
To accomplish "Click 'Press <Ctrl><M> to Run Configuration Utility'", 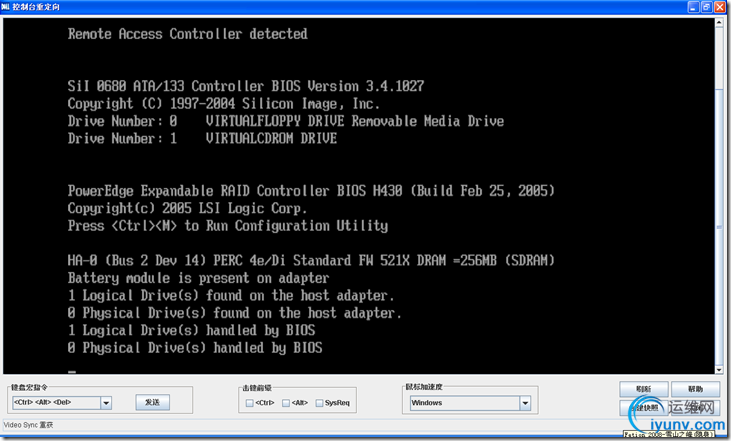I will (228, 226).
